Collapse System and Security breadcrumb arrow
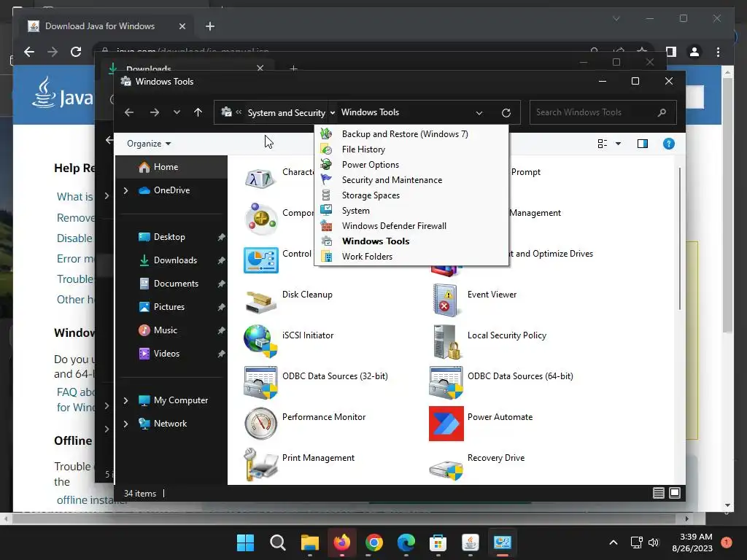The image size is (747, 560). click(x=333, y=112)
